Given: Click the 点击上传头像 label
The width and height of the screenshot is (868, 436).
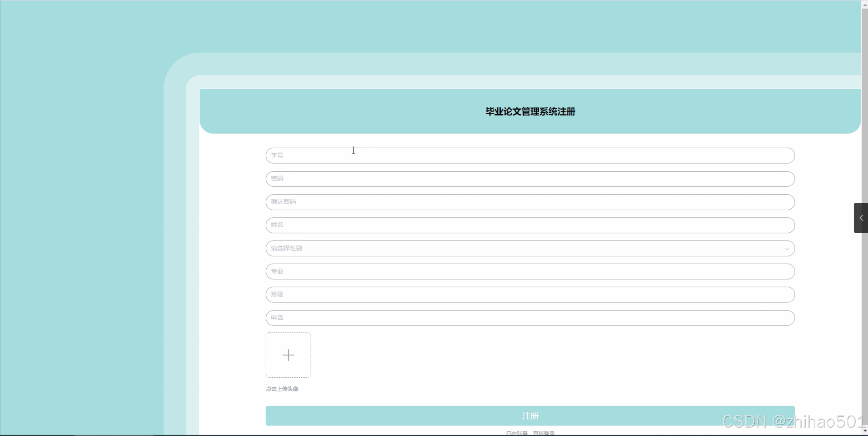Looking at the screenshot, I should pyautogui.click(x=282, y=389).
